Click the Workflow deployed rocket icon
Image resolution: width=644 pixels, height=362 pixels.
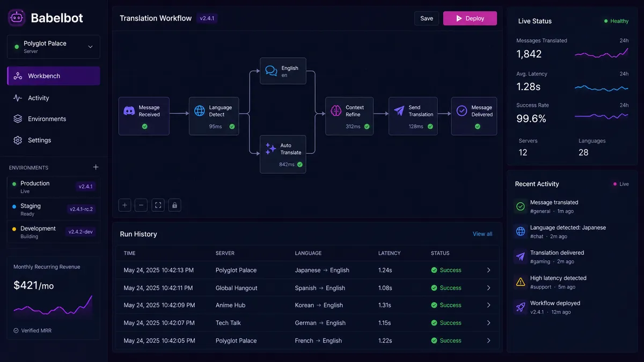(520, 307)
